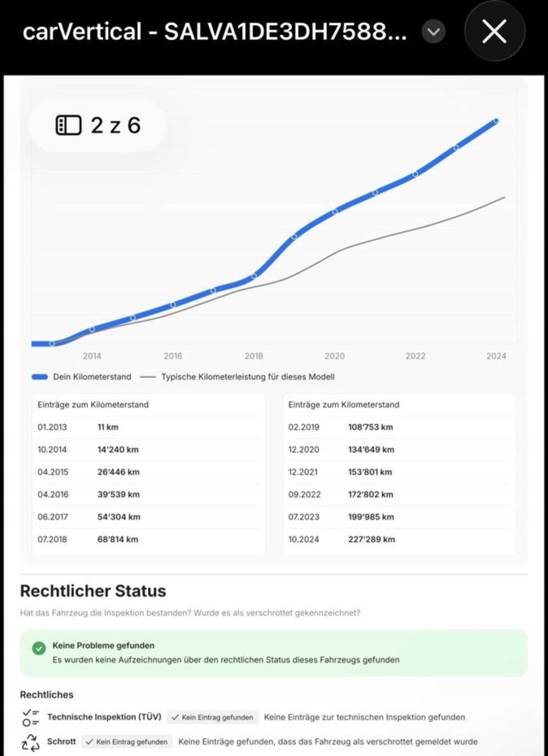
Task: Click the 2020 label on chart axis
Action: [334, 356]
